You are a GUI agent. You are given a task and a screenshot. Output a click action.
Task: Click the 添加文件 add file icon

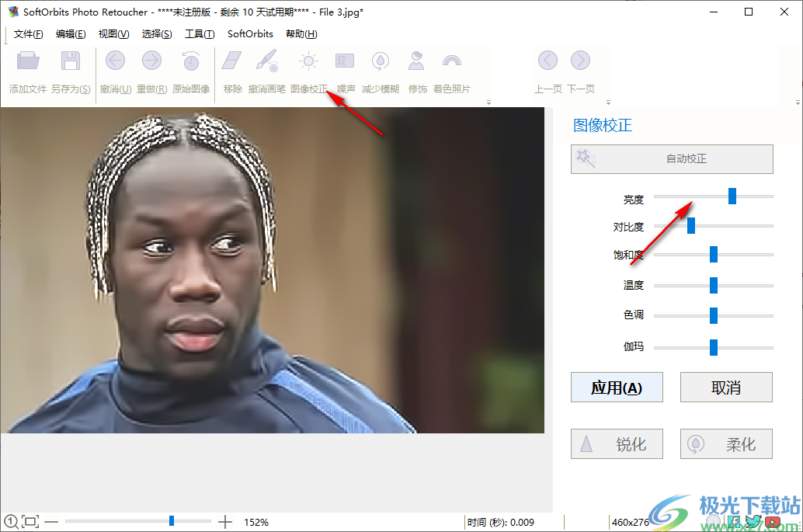[x=27, y=70]
